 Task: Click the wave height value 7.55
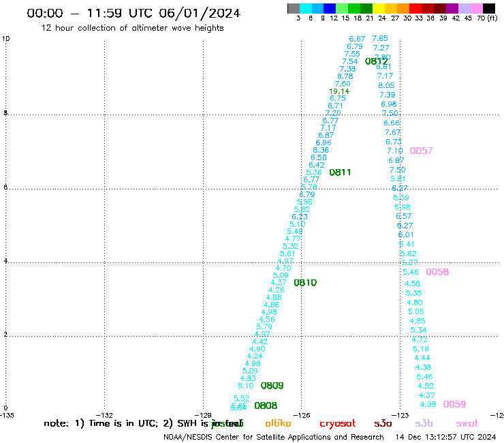click(352, 54)
